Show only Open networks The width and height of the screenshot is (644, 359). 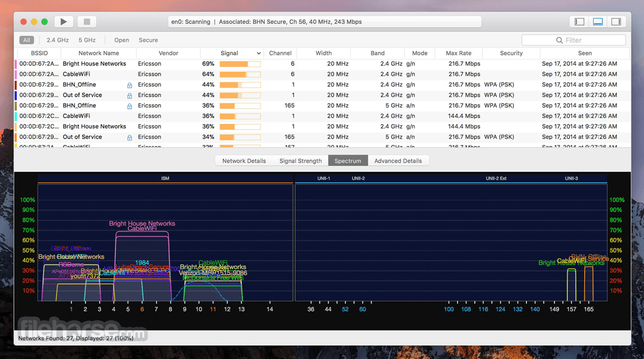point(122,40)
